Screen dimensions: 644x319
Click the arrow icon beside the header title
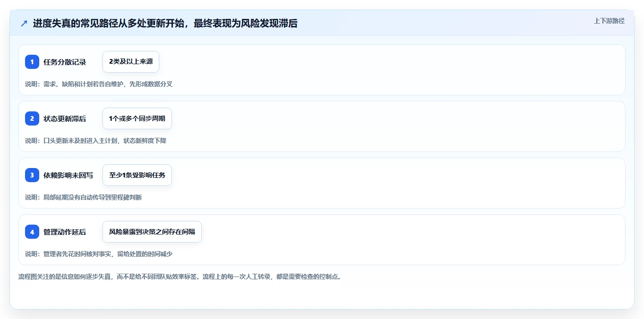click(x=24, y=24)
